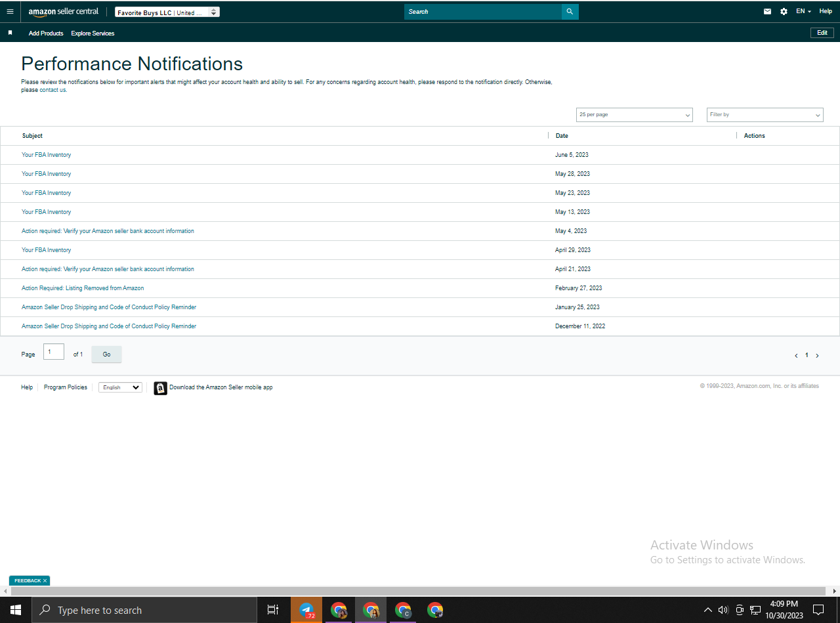Expand the Filter by dropdown
Image resolution: width=840 pixels, height=623 pixels.
coord(765,115)
